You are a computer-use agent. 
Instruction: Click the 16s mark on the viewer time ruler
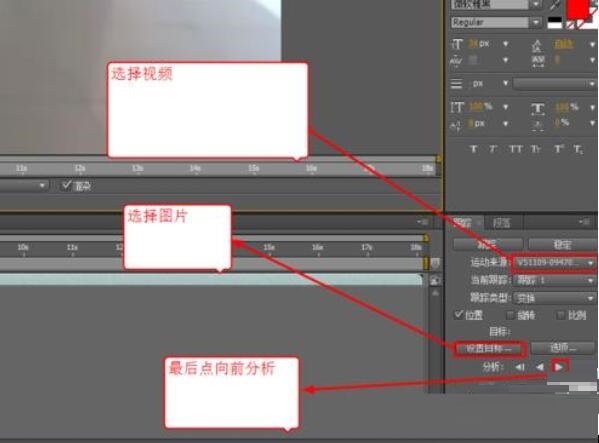tap(311, 168)
